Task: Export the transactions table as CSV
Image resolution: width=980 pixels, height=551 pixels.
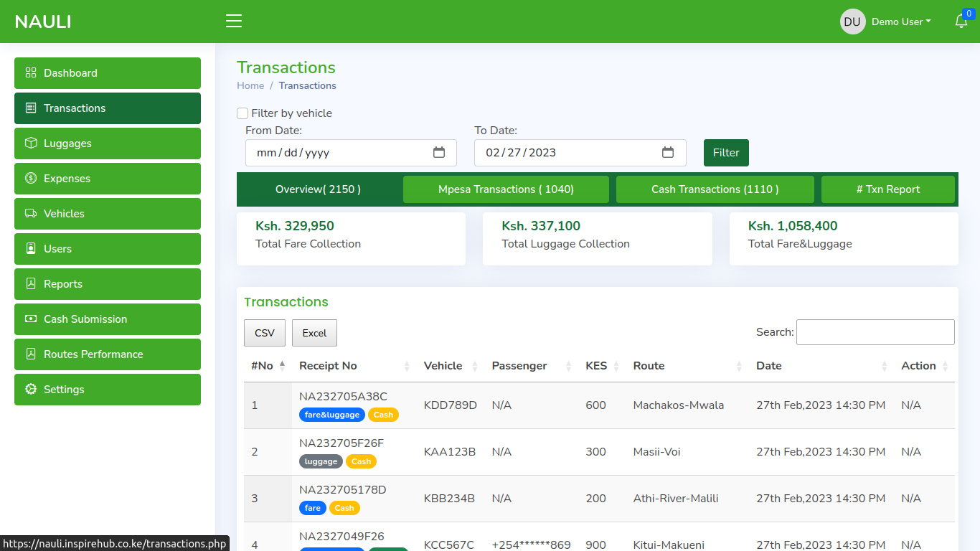Action: 265,333
